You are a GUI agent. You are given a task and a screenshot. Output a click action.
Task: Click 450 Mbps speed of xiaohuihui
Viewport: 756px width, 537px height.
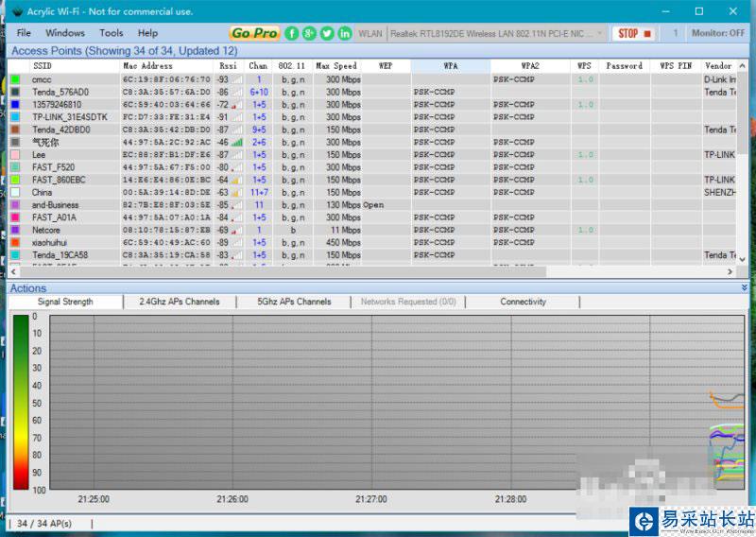tap(343, 242)
